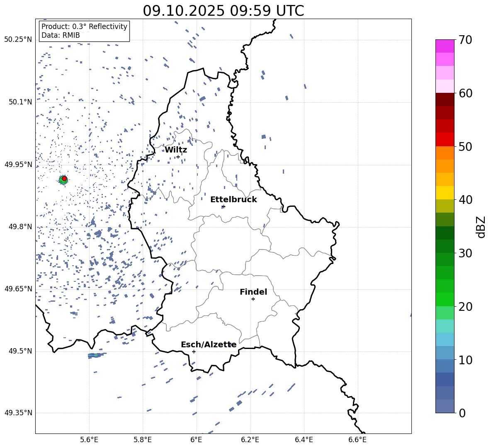491x448 pixels.
Task: Click the 5.6°E longitude label
Action: (x=89, y=440)
